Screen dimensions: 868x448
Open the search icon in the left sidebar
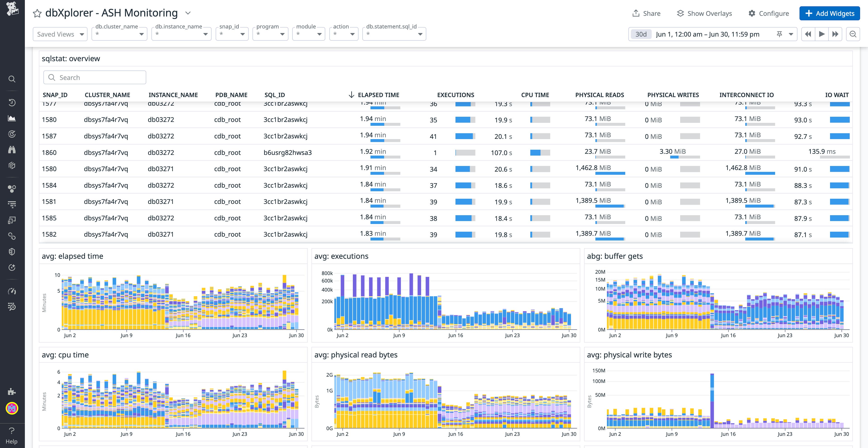coord(12,79)
